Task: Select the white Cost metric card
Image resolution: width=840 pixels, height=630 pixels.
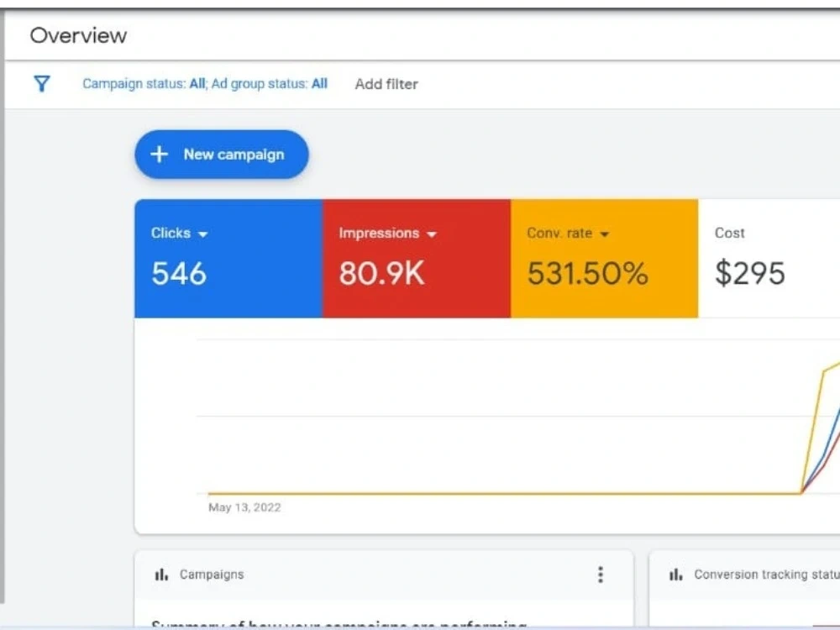Action: (769, 259)
